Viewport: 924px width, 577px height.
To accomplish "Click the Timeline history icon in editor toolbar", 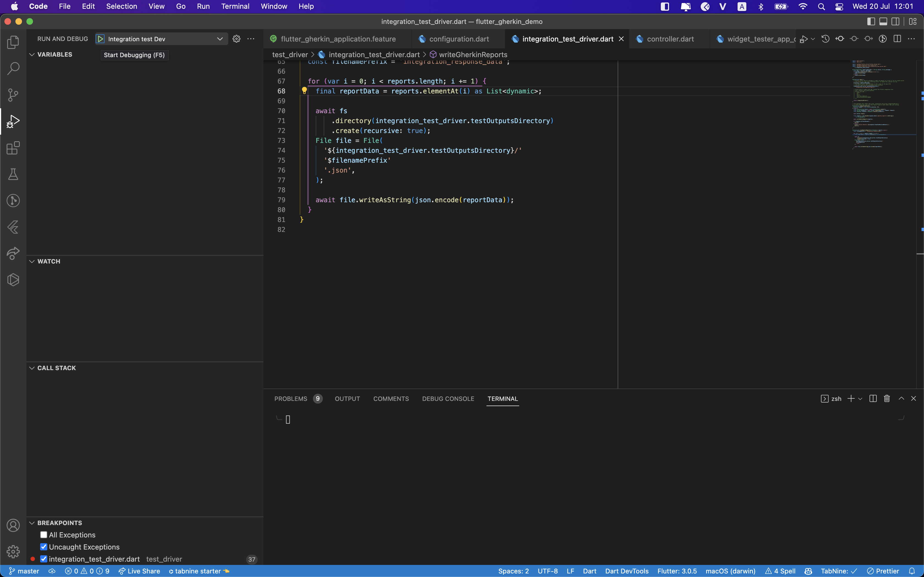I will [x=825, y=38].
